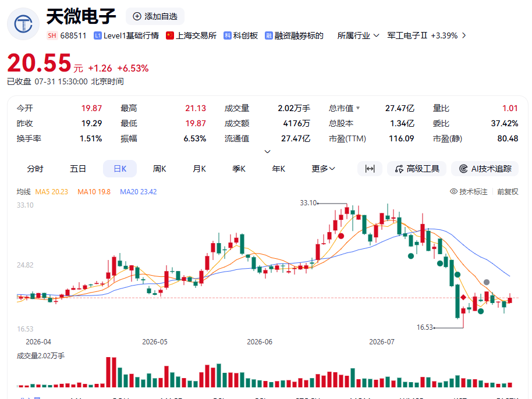The height and width of the screenshot is (399, 532).
Task: Click the 融资融券标的 badge icon
Action: (269, 35)
